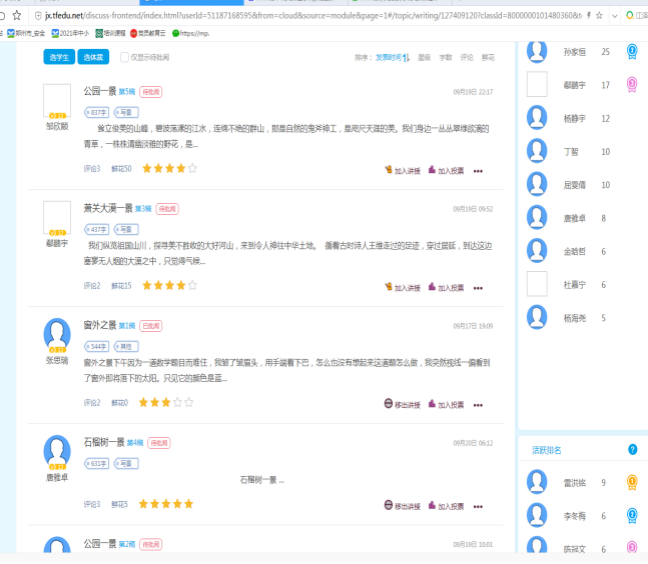This screenshot has width=648, height=564.
Task: Click the browser address bar URL
Action: click(x=300, y=16)
